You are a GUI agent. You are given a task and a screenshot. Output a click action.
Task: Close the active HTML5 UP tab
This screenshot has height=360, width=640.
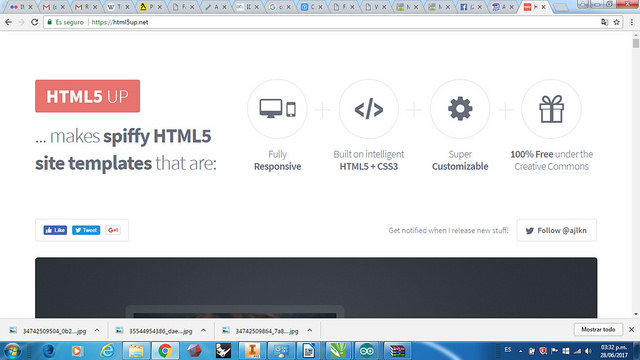click(x=543, y=7)
